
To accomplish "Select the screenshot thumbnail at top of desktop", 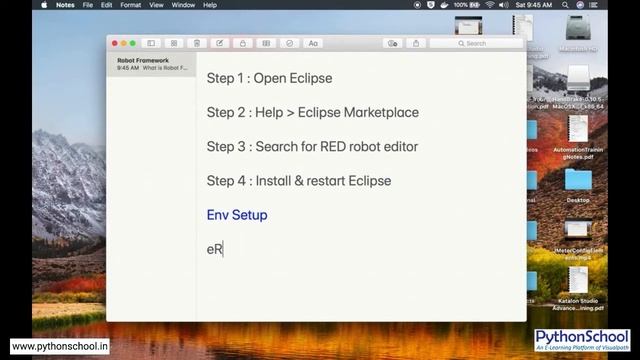I will 469,25.
